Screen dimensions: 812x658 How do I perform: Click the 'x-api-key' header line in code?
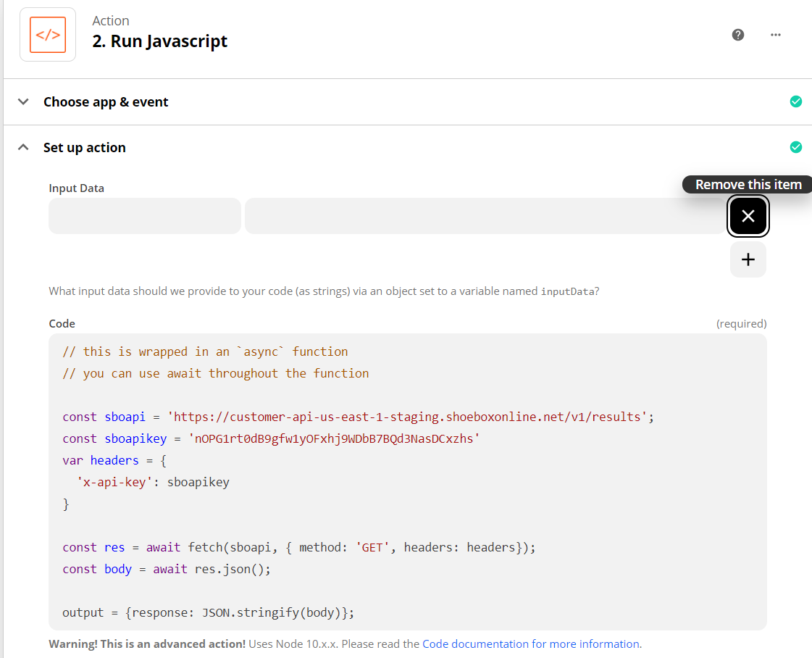(153, 483)
